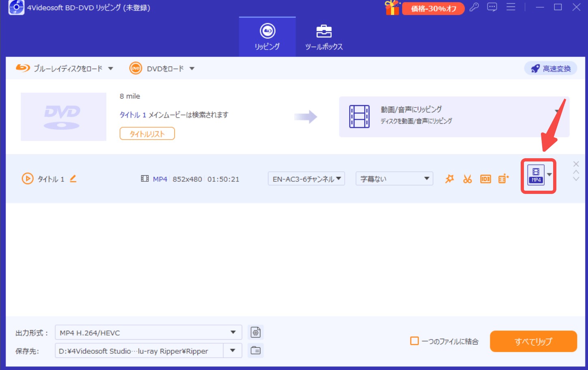Open the title list (タイトルリスト)
The width and height of the screenshot is (588, 370).
point(147,133)
